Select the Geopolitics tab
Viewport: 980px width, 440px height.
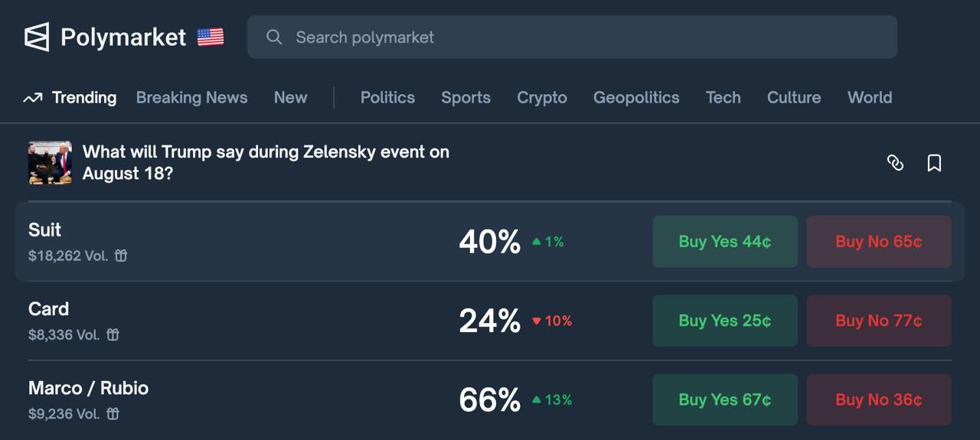click(x=636, y=97)
